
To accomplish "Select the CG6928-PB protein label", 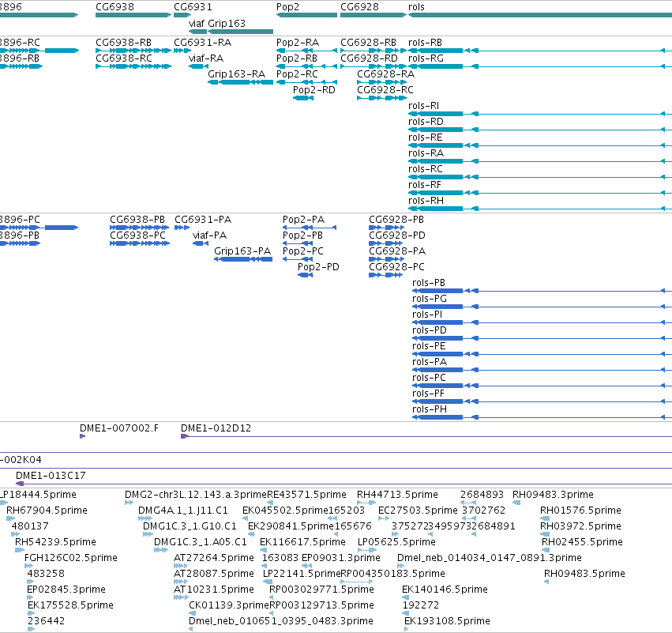I will [x=396, y=220].
